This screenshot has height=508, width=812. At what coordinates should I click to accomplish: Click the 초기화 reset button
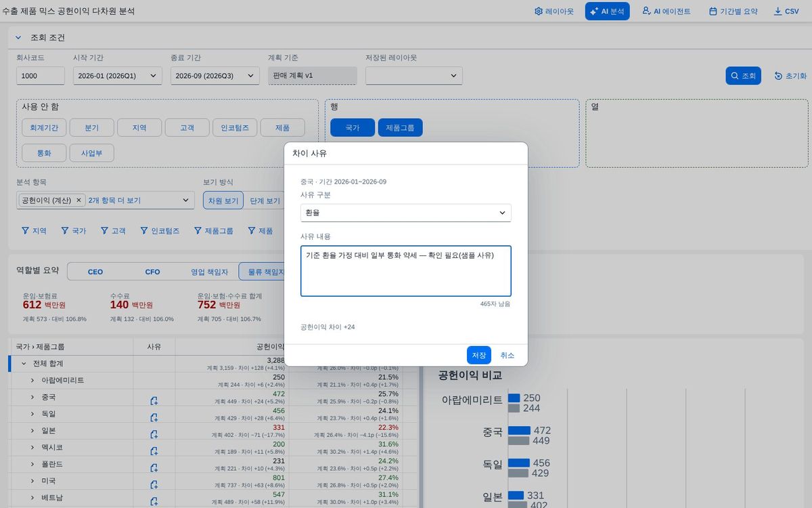790,76
